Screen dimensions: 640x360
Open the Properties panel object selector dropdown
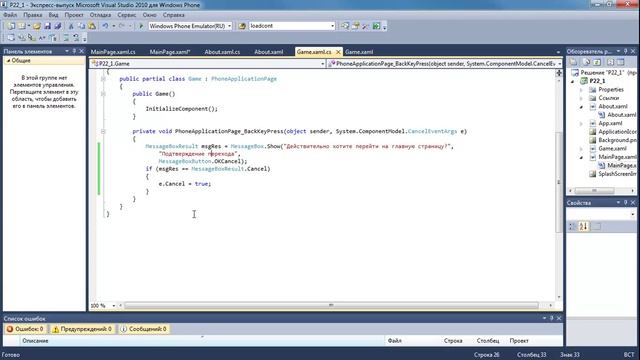click(x=633, y=214)
